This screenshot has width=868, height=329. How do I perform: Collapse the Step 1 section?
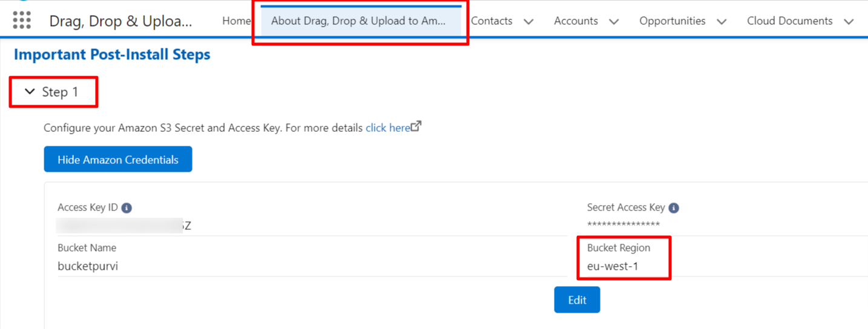[x=30, y=92]
